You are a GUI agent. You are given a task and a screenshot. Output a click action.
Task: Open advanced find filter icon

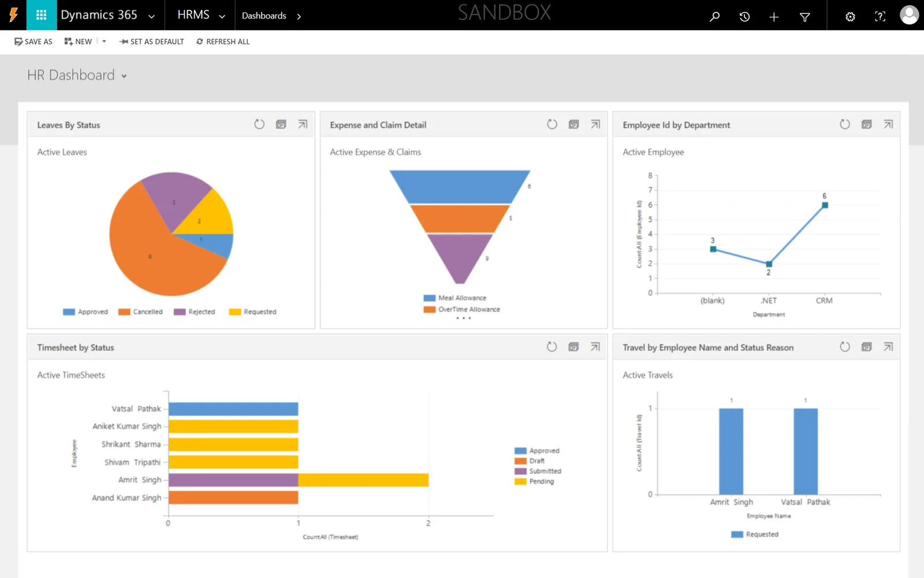[x=804, y=17]
